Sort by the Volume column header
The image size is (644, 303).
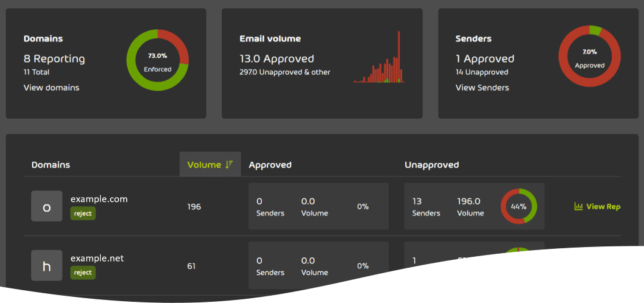pos(204,165)
